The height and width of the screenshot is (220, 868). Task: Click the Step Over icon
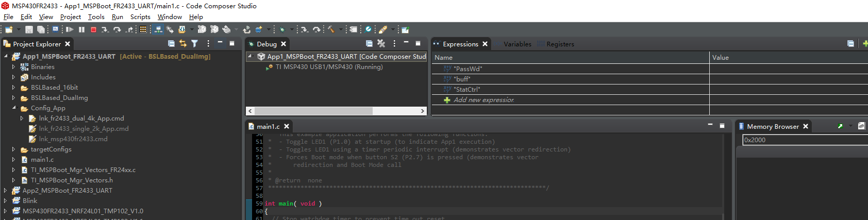click(x=117, y=29)
